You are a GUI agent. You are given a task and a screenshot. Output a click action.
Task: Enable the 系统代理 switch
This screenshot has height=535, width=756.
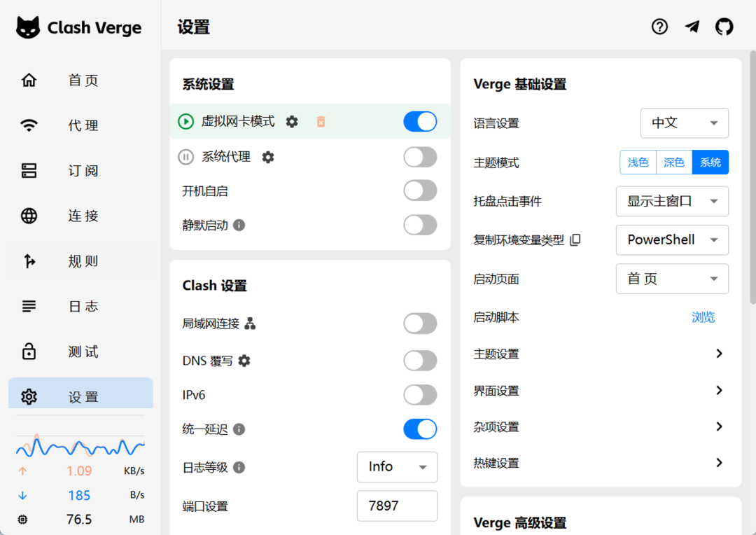pyautogui.click(x=420, y=157)
